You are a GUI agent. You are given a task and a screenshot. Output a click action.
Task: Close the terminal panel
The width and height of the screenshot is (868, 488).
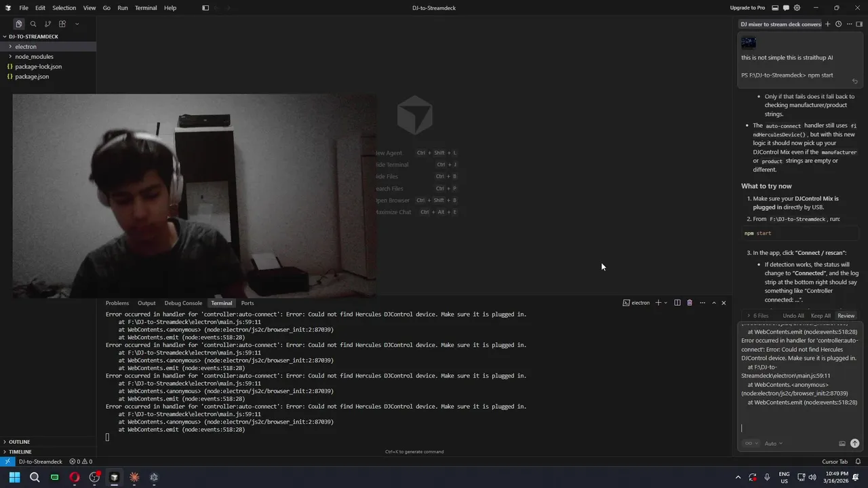coord(724,303)
